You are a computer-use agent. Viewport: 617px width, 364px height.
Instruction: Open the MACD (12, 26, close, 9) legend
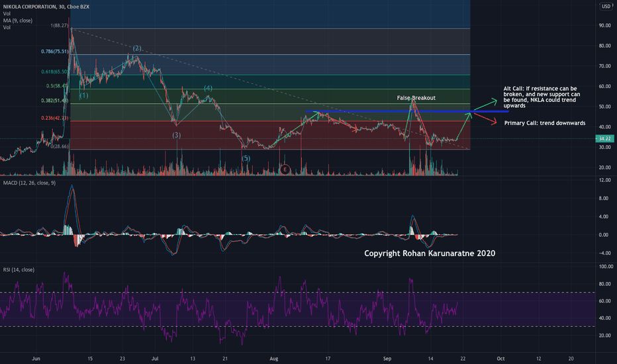pos(29,183)
